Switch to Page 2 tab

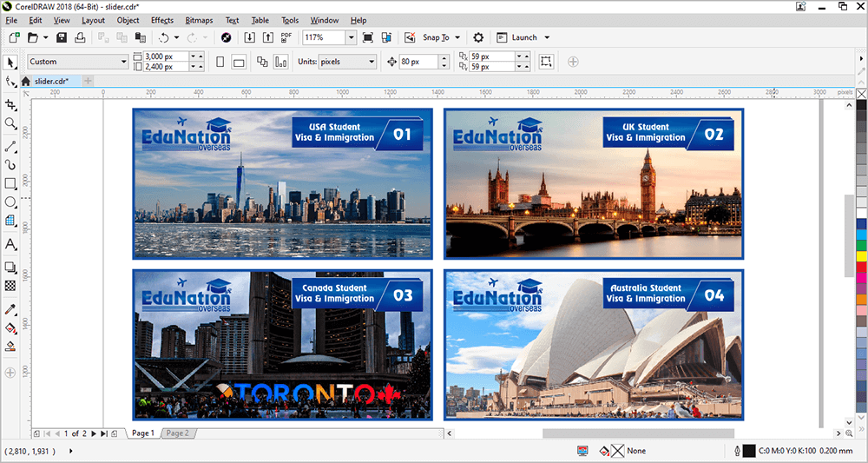pos(178,433)
